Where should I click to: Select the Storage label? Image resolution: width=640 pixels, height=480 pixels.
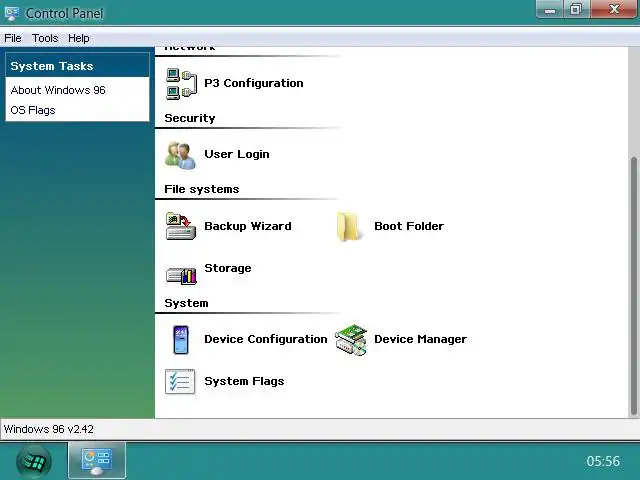pyautogui.click(x=228, y=268)
